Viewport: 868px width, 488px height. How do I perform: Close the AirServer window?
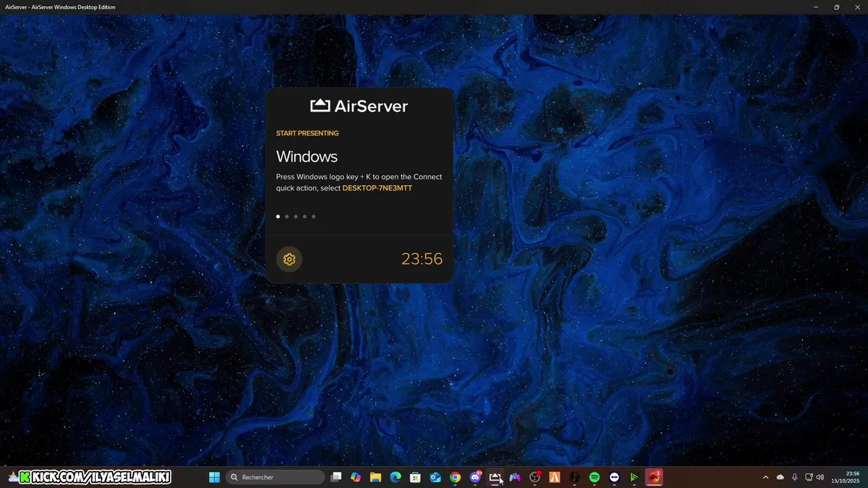tap(856, 7)
